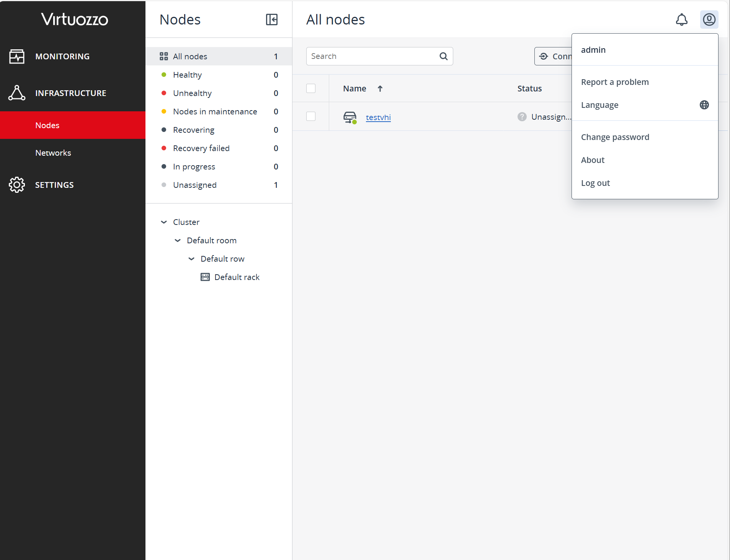Image resolution: width=730 pixels, height=560 pixels.
Task: Click the testvhi node server icon
Action: pos(350,117)
